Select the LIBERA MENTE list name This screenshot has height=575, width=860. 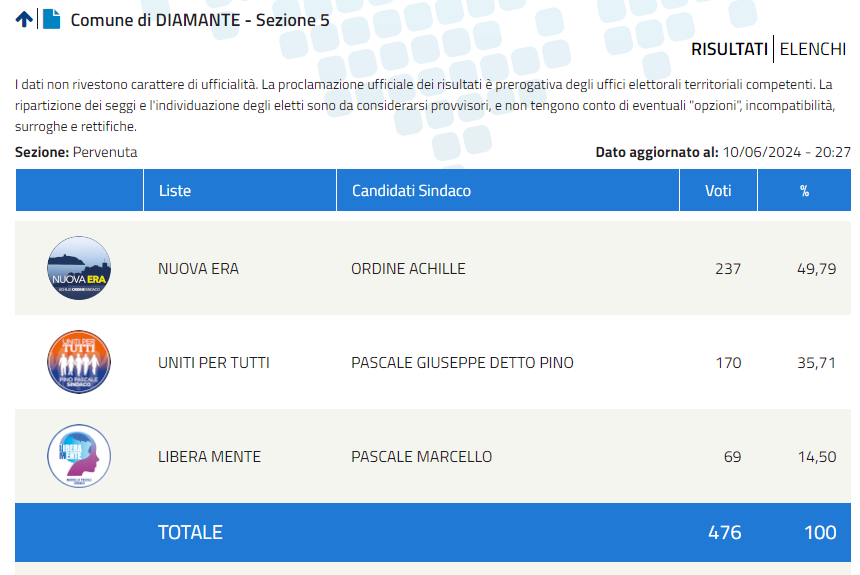tap(210, 456)
